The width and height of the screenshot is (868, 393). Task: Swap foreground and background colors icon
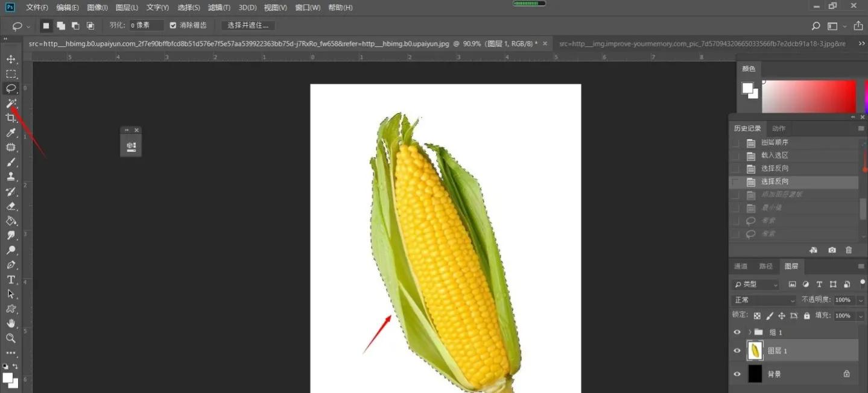coord(15,366)
